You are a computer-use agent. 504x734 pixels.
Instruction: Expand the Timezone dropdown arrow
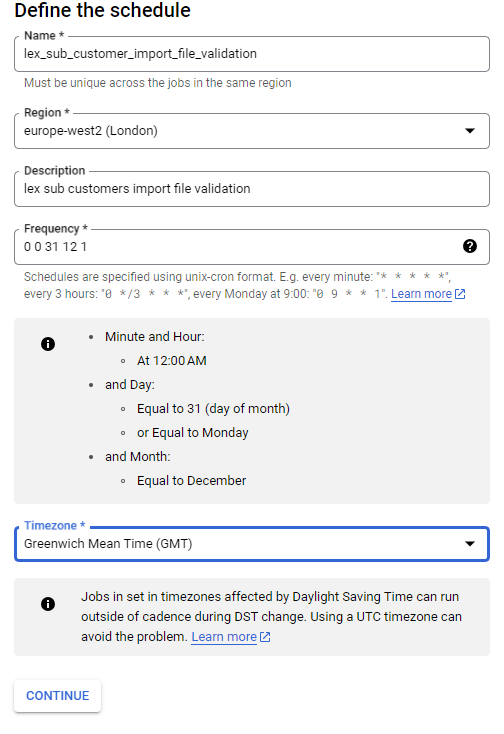click(470, 543)
